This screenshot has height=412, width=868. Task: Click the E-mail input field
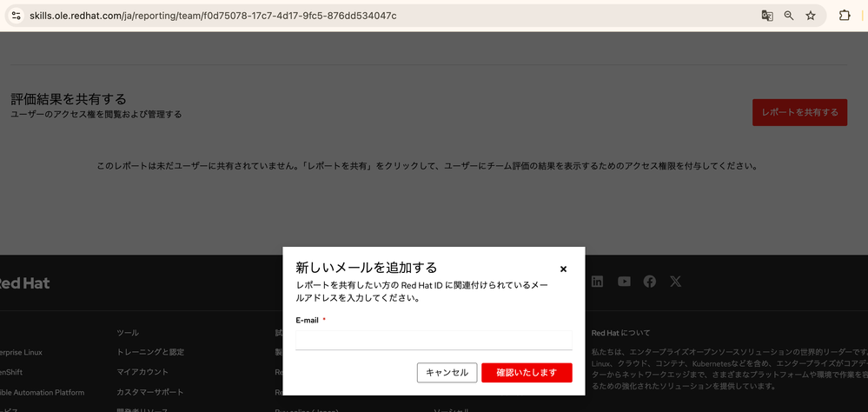coord(434,340)
